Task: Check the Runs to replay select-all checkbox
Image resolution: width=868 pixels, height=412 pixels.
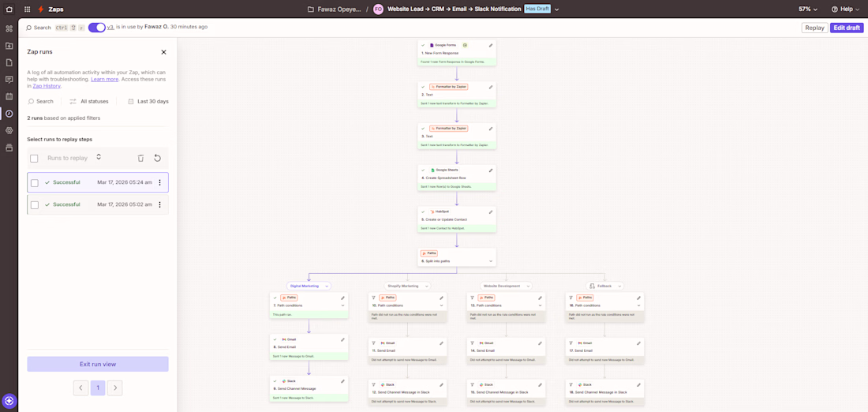Action: (34, 159)
